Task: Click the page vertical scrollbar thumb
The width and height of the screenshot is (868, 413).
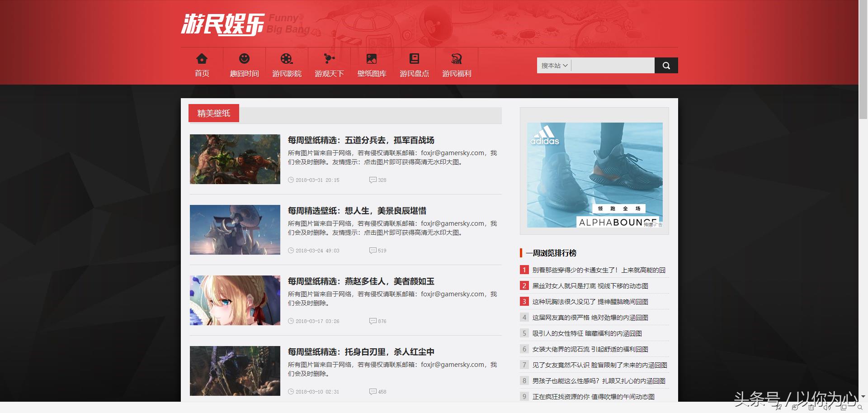Action: tap(863, 59)
